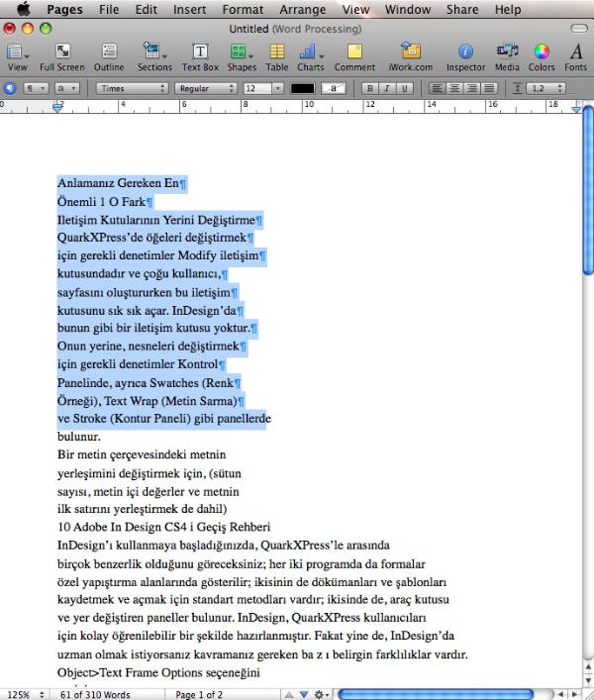This screenshot has height=700, width=594.
Task: Center align the text
Action: [x=454, y=88]
